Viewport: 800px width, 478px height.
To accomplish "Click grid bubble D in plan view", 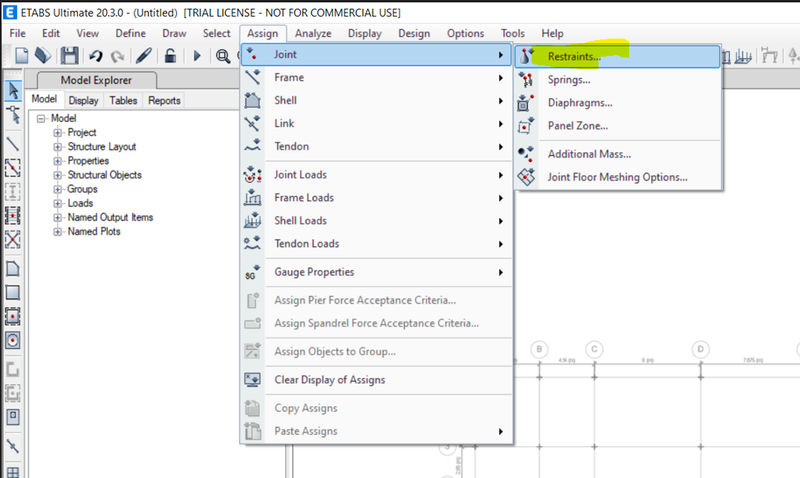I will tap(701, 349).
